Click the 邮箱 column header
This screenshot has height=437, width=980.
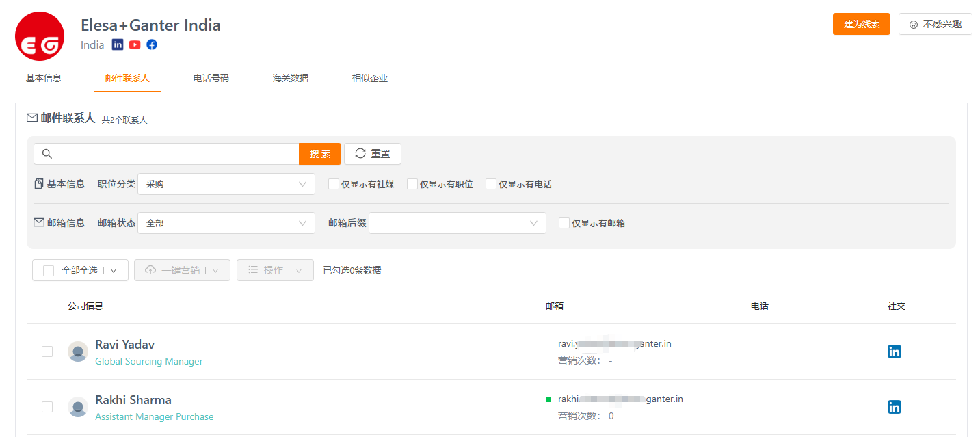click(555, 306)
